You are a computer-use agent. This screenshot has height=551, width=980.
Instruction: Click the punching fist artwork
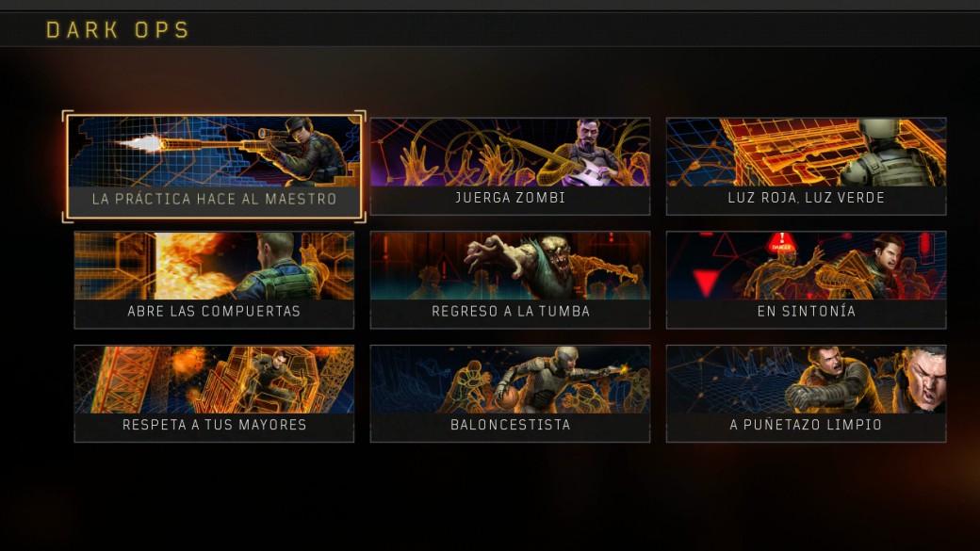[x=807, y=380]
